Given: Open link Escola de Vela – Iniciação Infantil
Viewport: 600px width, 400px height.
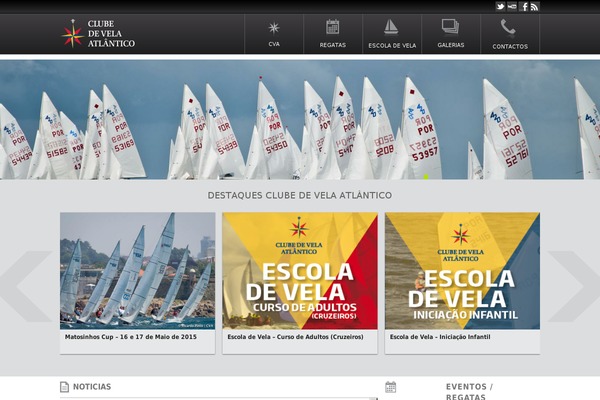Looking at the screenshot, I should tap(440, 337).
